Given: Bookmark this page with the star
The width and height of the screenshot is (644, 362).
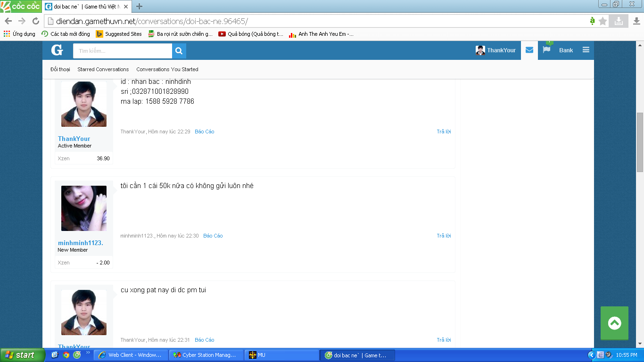Looking at the screenshot, I should pos(603,21).
